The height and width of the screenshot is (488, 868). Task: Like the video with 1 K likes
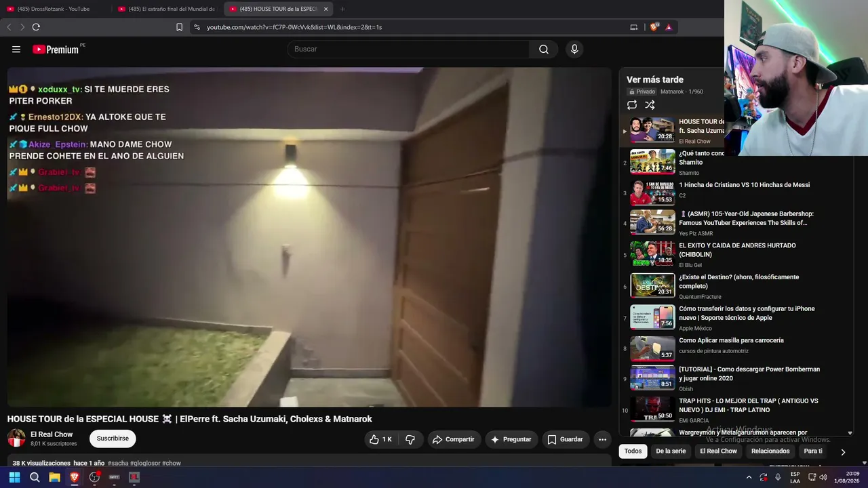[380, 439]
